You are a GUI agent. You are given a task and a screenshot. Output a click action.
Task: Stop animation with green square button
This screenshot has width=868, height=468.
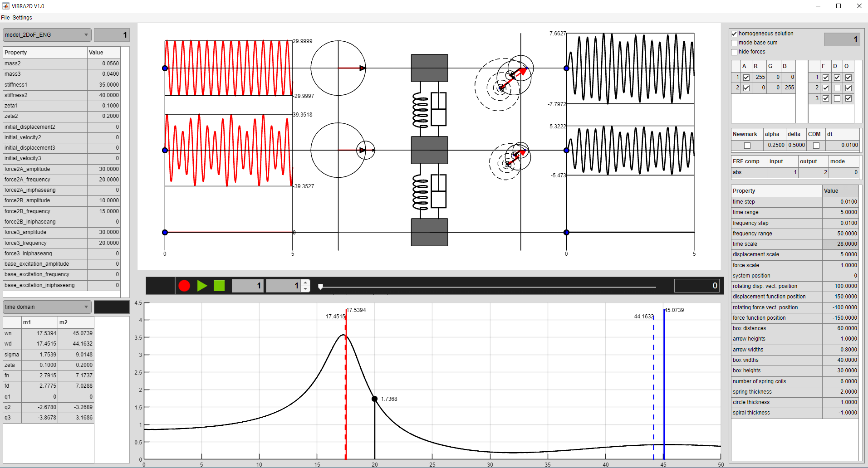pos(219,286)
